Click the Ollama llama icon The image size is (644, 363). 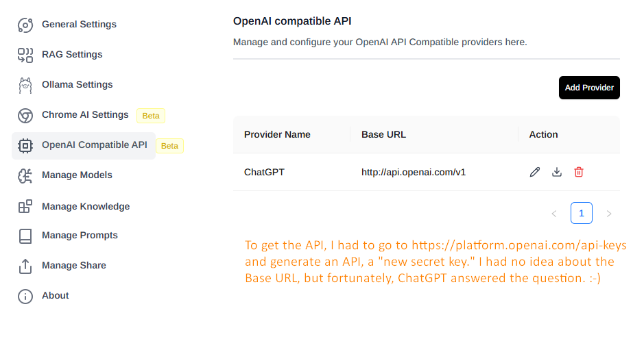coord(25,85)
